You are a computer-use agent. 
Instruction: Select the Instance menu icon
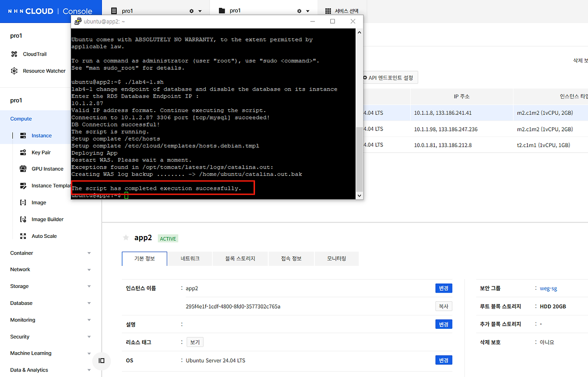pos(23,135)
